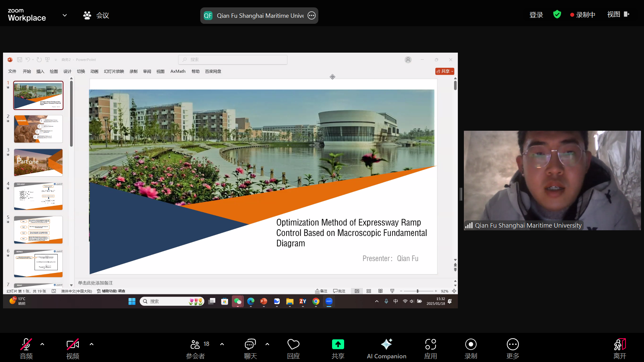This screenshot has height=362, width=644.
Task: Click the sign-in link at top right
Action: coord(536,15)
